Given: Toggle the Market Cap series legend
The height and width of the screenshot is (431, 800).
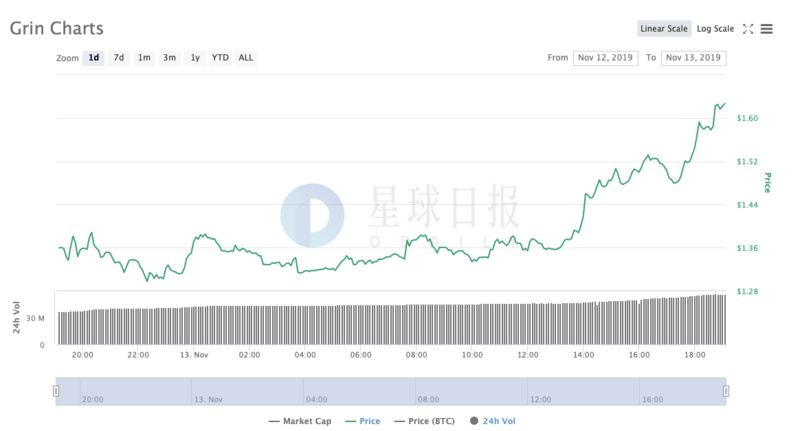Looking at the screenshot, I should tap(302, 421).
